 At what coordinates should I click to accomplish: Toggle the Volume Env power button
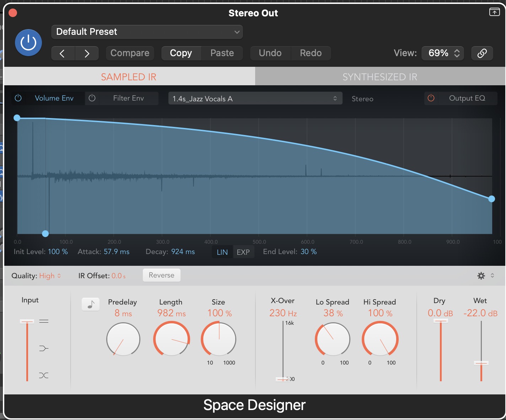(x=18, y=98)
